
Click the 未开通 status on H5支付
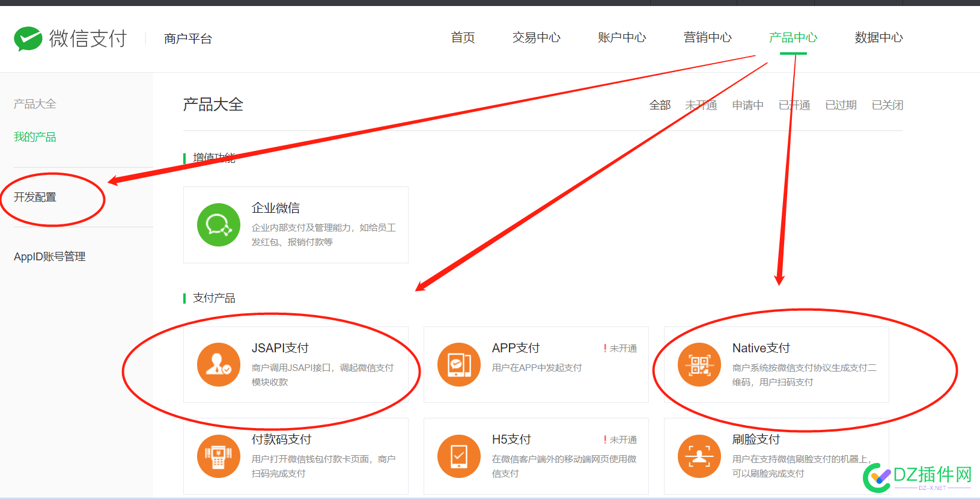pyautogui.click(x=620, y=440)
